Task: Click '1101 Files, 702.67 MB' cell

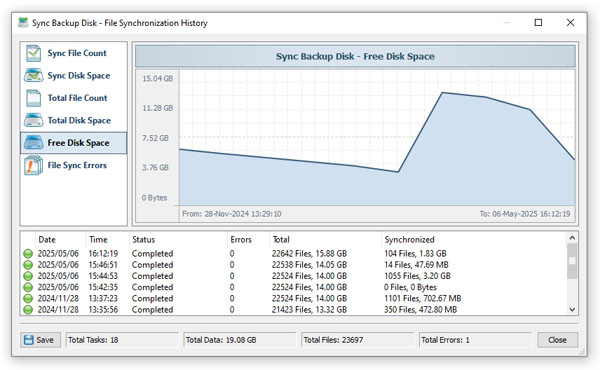Action: 422,298
